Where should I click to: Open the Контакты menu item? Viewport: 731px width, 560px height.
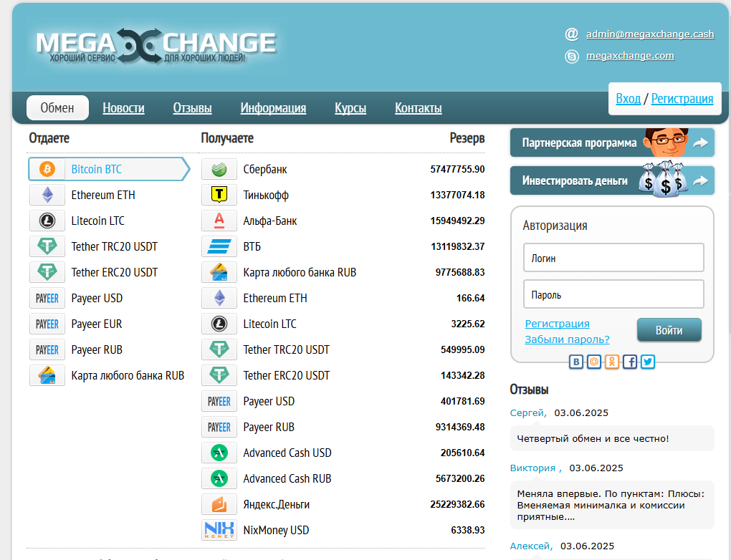[419, 108]
